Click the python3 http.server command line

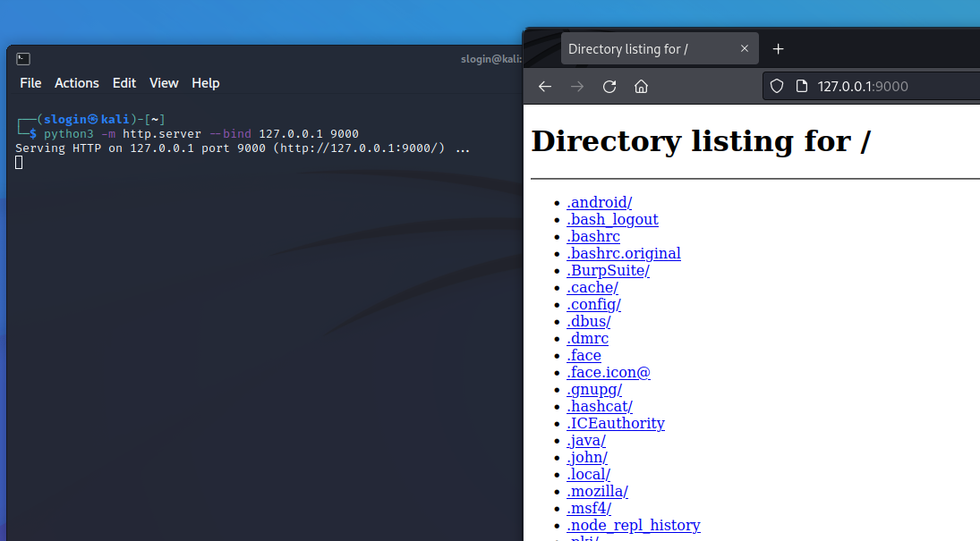[201, 134]
